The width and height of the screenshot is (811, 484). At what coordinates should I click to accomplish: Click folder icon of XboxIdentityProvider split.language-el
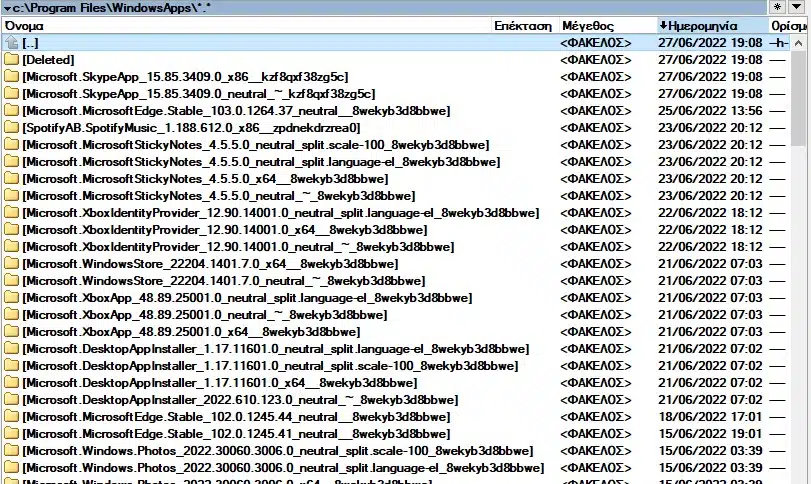pos(11,213)
